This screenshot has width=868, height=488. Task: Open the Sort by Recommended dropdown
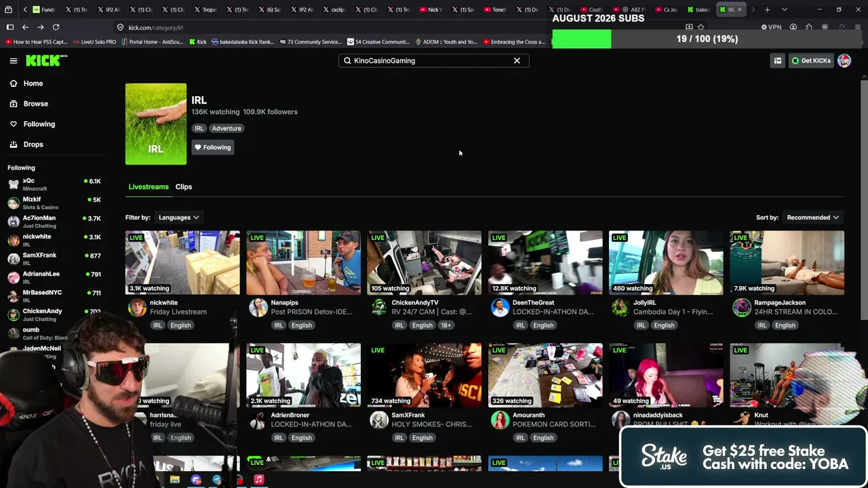tap(812, 218)
